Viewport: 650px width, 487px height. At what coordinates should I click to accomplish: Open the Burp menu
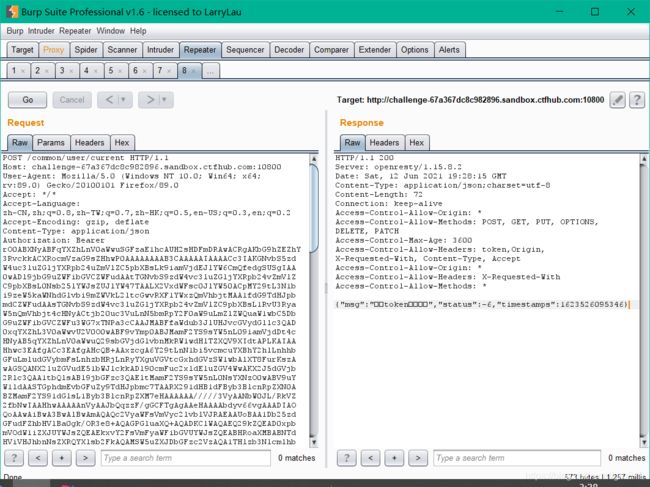pos(15,31)
